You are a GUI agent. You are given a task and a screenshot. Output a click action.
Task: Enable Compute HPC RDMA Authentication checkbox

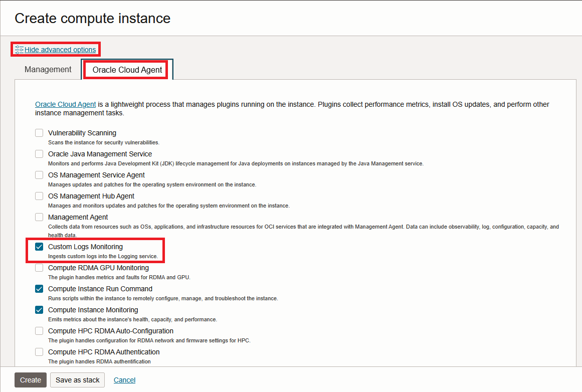pos(39,352)
